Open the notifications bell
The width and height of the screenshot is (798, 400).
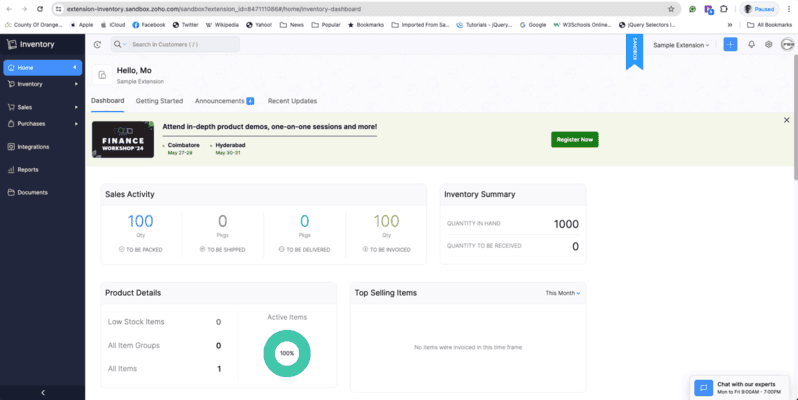click(750, 44)
